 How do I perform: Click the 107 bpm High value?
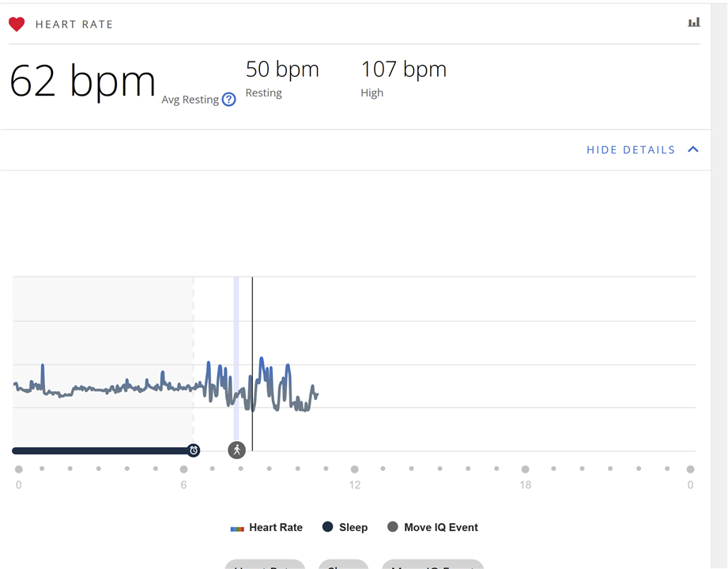pyautogui.click(x=403, y=70)
